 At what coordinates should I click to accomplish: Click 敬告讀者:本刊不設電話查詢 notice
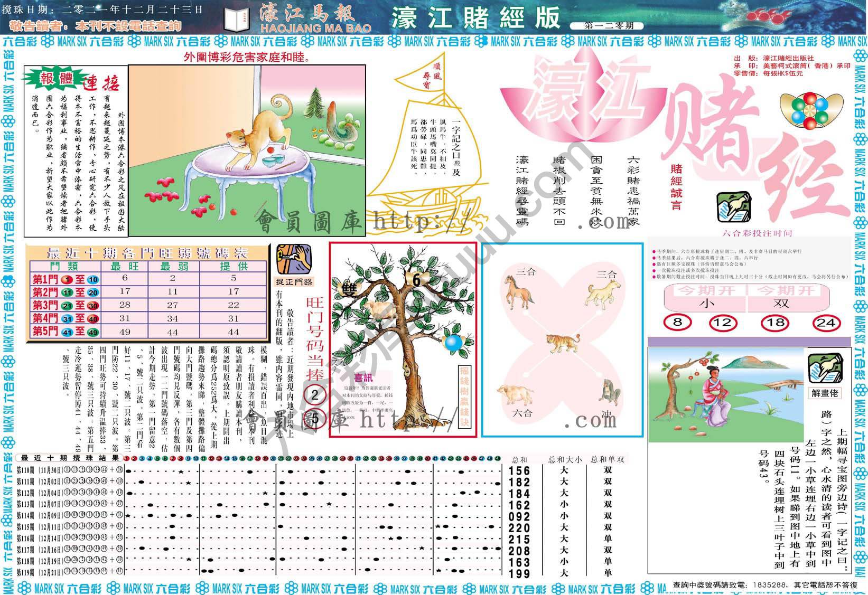96,26
